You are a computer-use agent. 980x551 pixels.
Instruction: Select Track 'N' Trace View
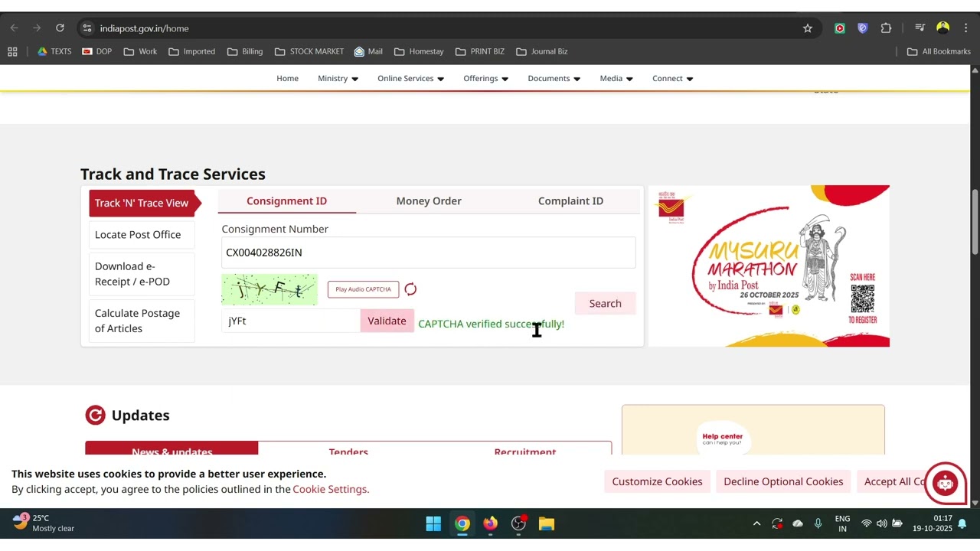(x=142, y=203)
